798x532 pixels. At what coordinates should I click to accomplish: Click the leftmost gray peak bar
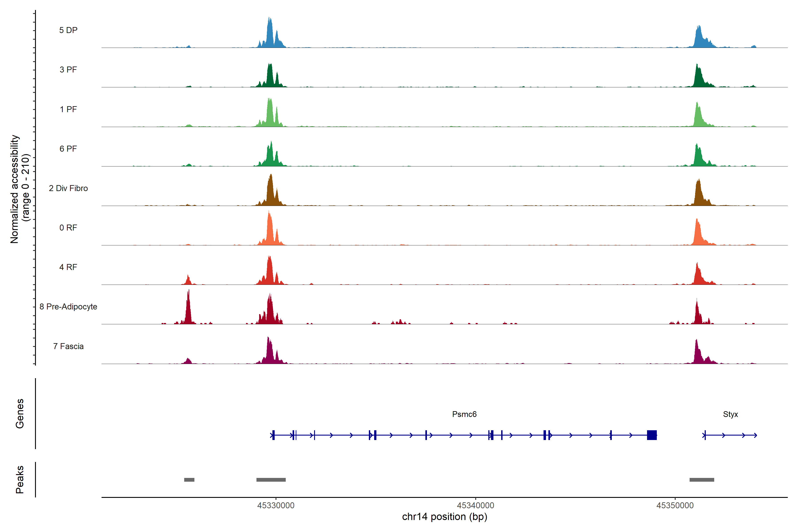(x=189, y=480)
